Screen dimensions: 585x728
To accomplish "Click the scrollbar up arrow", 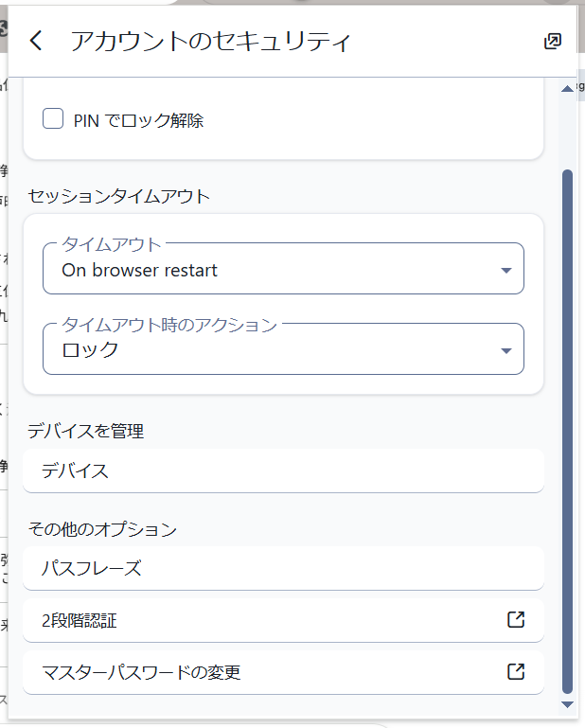I will click(567, 88).
